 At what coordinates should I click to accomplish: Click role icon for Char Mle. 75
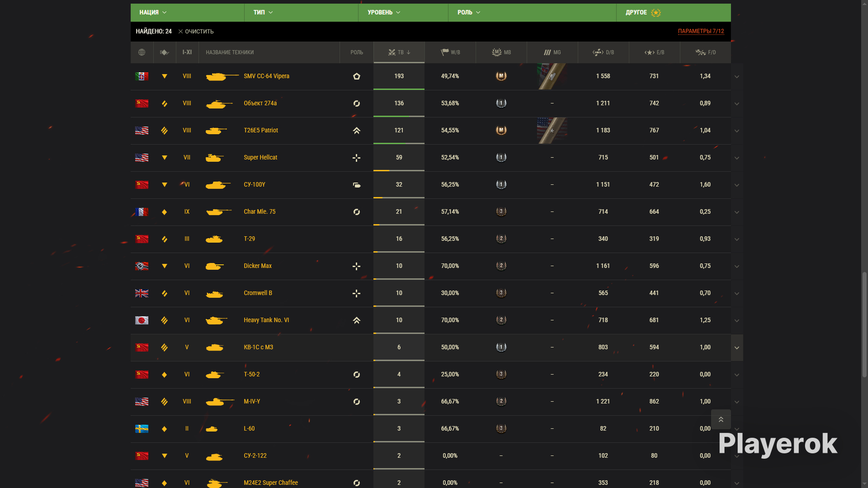tap(356, 212)
